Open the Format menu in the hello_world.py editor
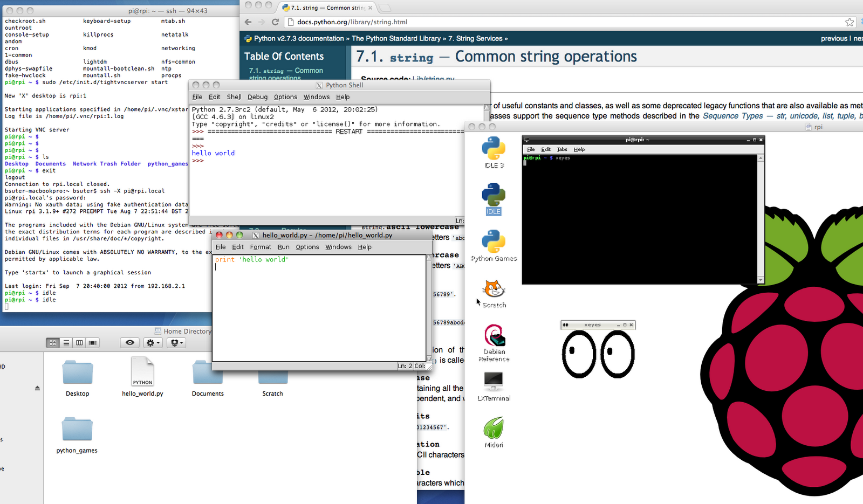This screenshot has width=863, height=504. tap(261, 247)
